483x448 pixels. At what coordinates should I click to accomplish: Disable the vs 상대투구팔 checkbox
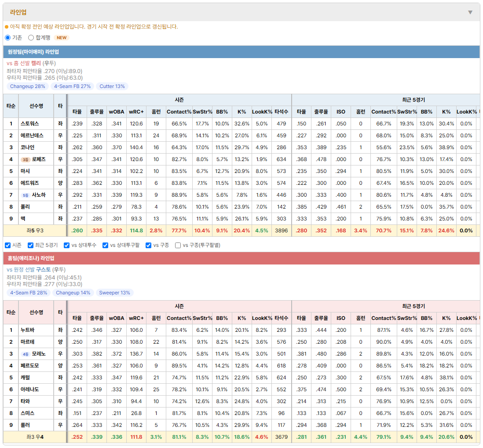[105, 245]
